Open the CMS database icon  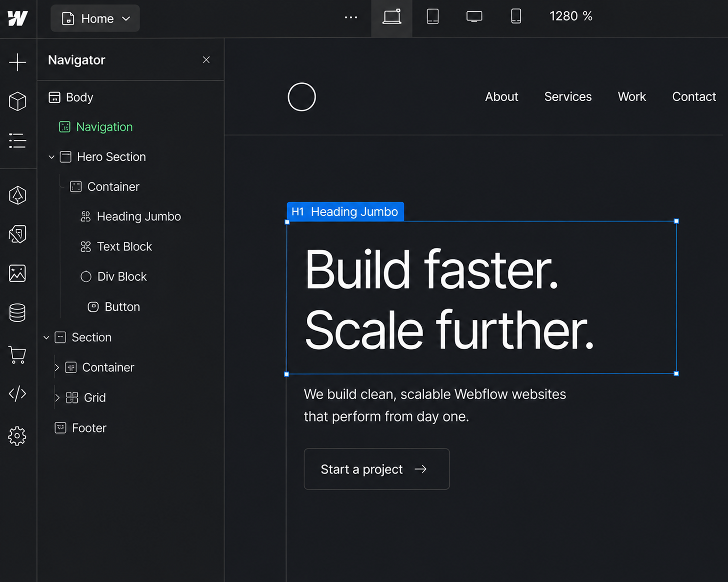click(x=18, y=313)
